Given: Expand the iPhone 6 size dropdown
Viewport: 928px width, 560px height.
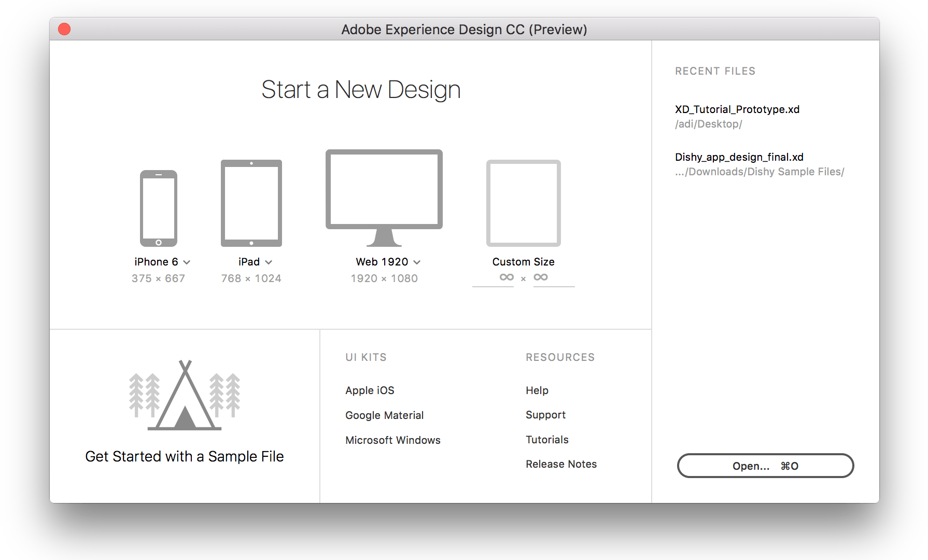Looking at the screenshot, I should click(x=188, y=262).
